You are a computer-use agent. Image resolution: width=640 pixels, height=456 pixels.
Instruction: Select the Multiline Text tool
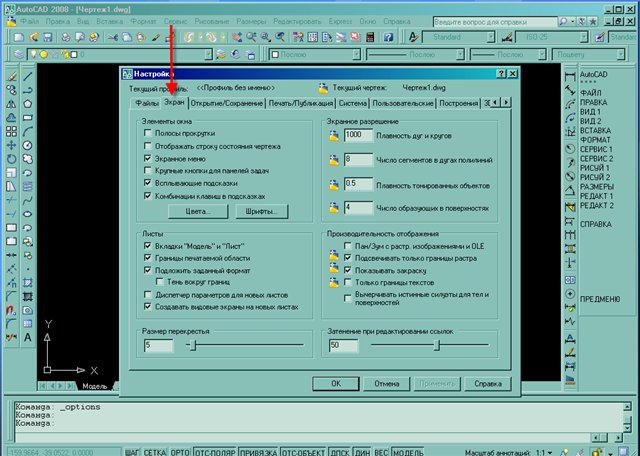coord(29,337)
